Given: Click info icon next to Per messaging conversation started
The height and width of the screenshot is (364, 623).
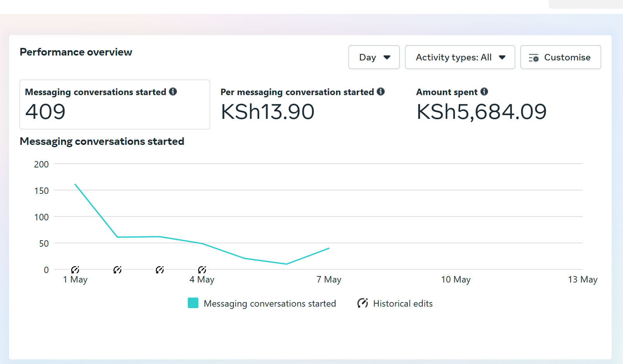Looking at the screenshot, I should (x=381, y=91).
